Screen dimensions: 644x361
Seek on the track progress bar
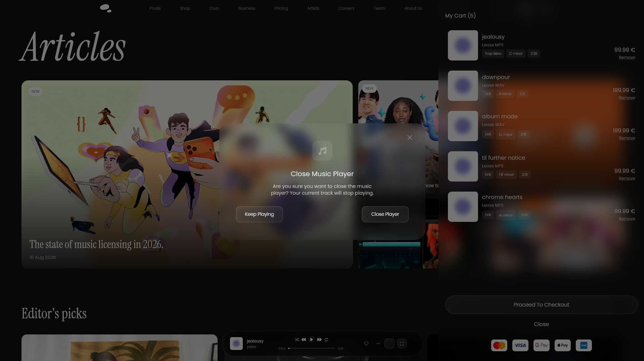coord(312,349)
